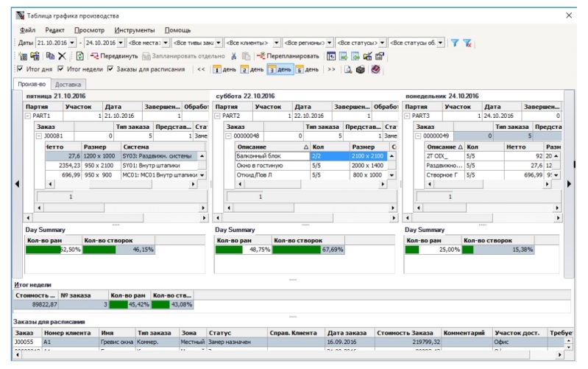Uncheck the Итог дня checkbox
This screenshot has width=588, height=369.
(20, 69)
